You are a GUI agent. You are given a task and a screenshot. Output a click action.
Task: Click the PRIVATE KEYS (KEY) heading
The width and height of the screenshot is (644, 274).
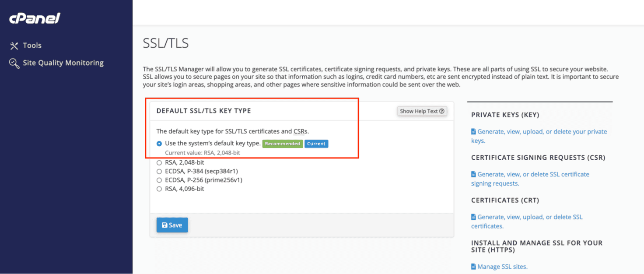pos(505,115)
